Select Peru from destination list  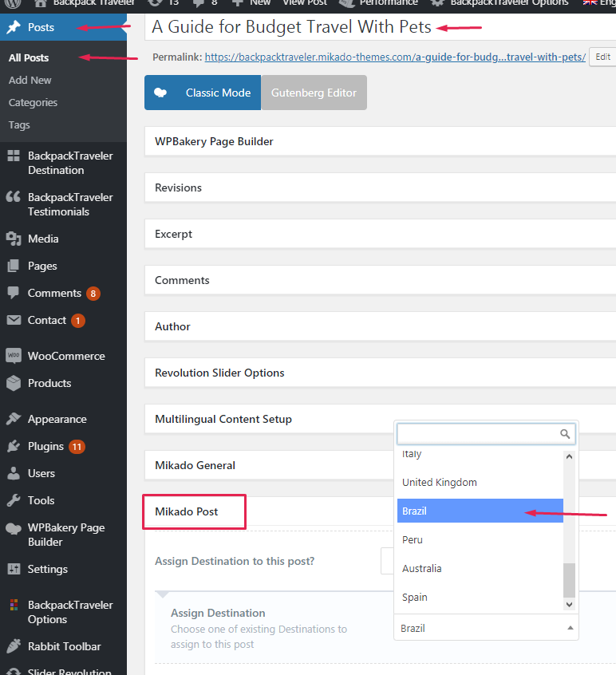coord(413,540)
